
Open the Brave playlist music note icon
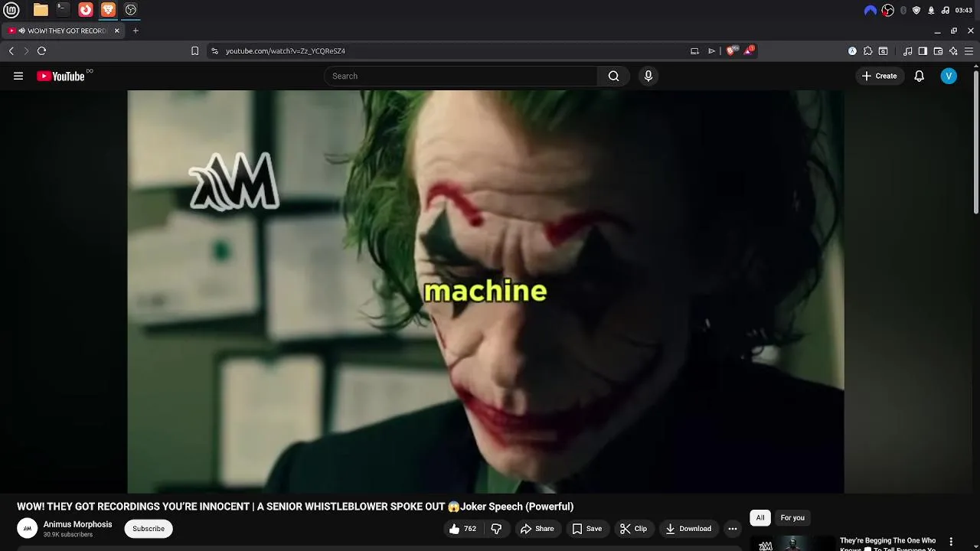(907, 51)
